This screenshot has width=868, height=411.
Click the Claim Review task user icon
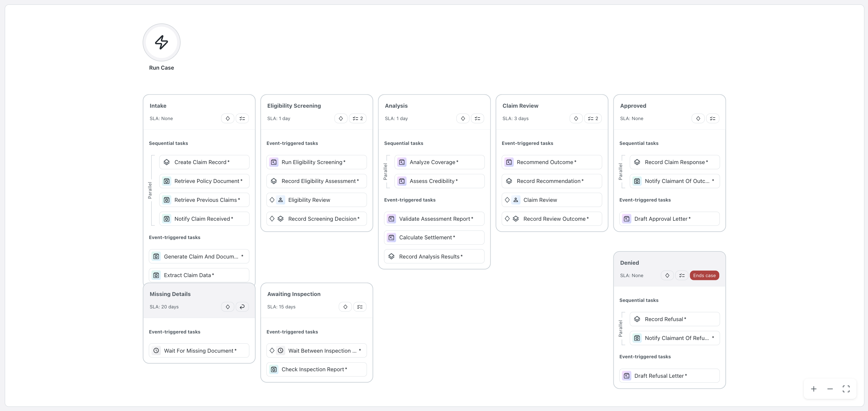[x=516, y=200]
